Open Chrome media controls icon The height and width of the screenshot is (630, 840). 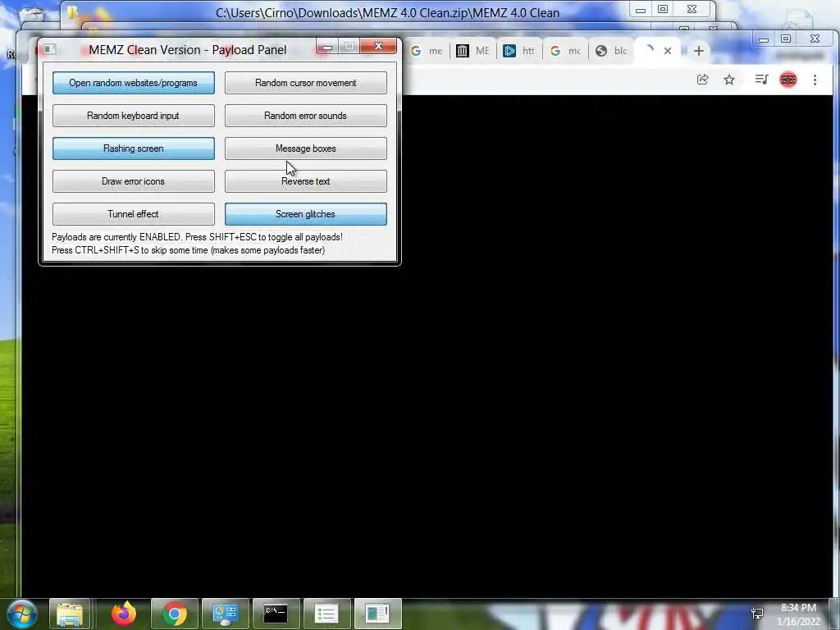(761, 80)
